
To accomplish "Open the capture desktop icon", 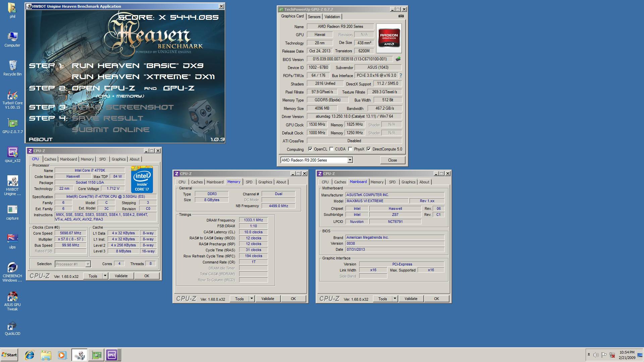I will pos(12,212).
